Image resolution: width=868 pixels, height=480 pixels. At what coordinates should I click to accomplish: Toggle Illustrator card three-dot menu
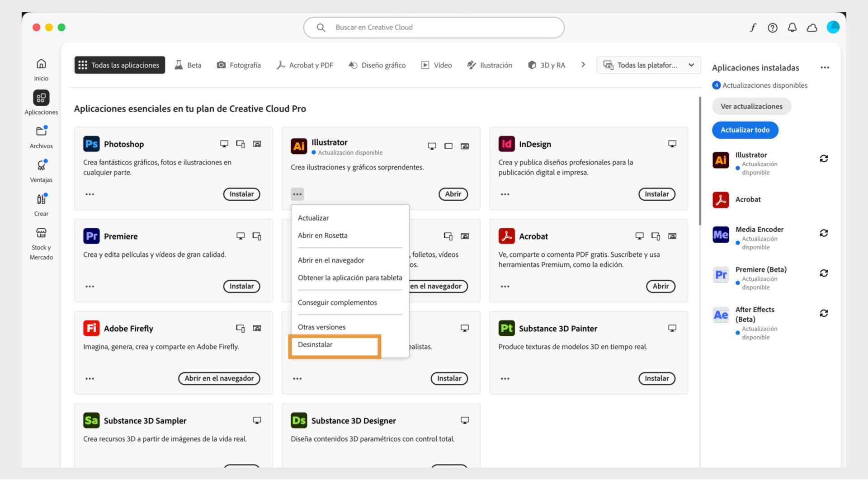(297, 194)
